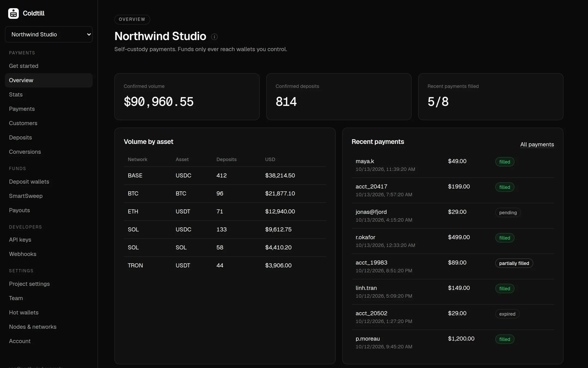
Task: Click the USD column header
Action: (x=270, y=159)
